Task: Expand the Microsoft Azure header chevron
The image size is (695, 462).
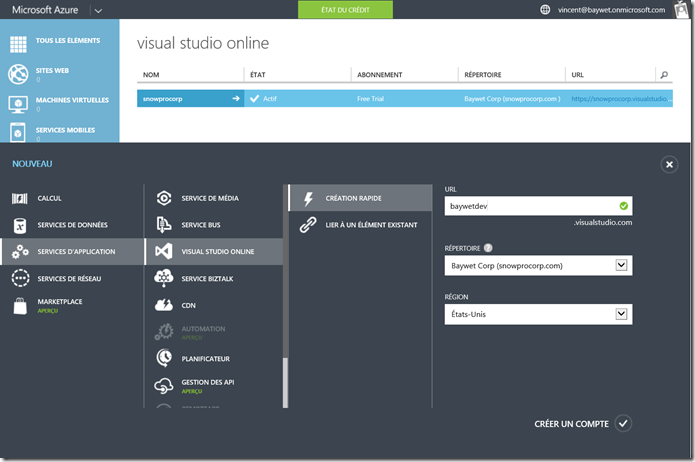Action: coord(98,10)
